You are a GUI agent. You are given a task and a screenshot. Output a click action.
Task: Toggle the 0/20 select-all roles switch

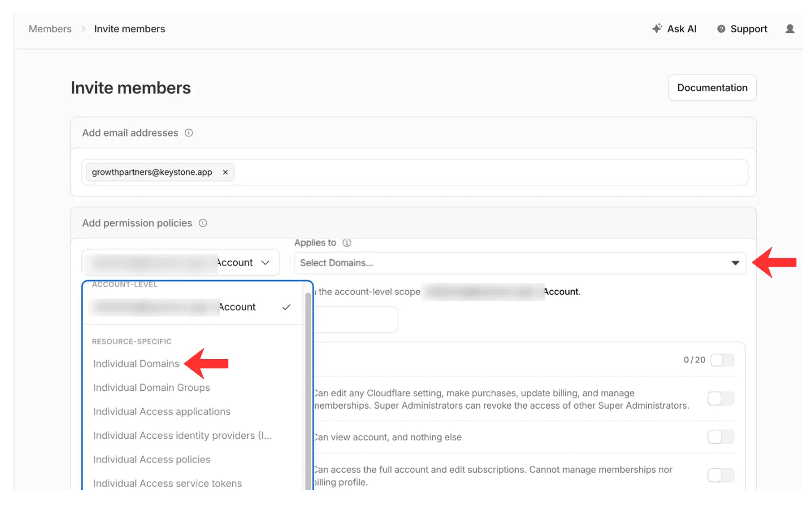click(x=722, y=360)
